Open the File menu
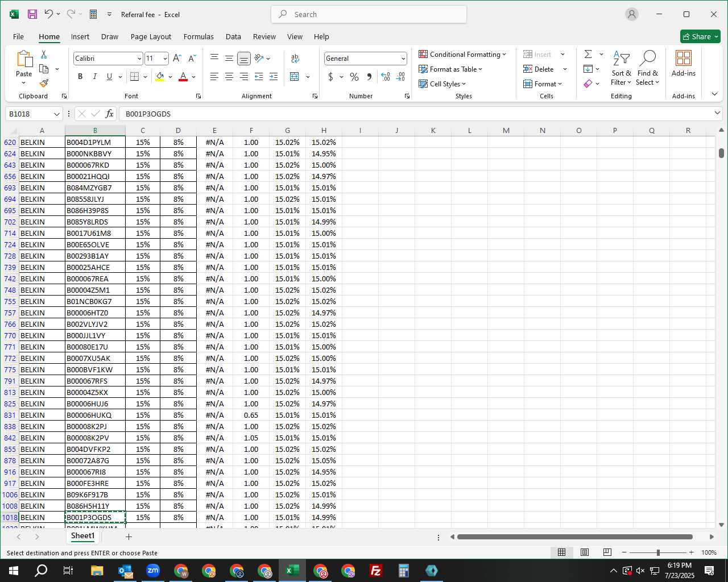Screen dimensions: 728x582 point(18,36)
